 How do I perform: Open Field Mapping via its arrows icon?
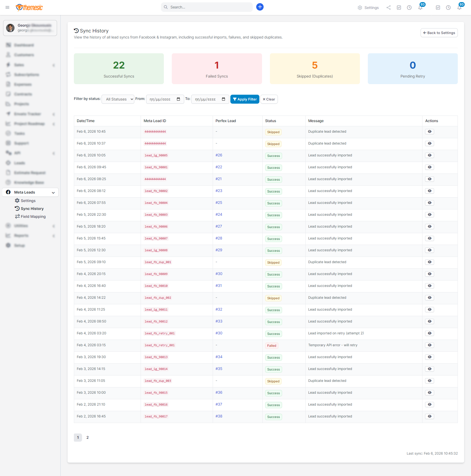(17, 216)
